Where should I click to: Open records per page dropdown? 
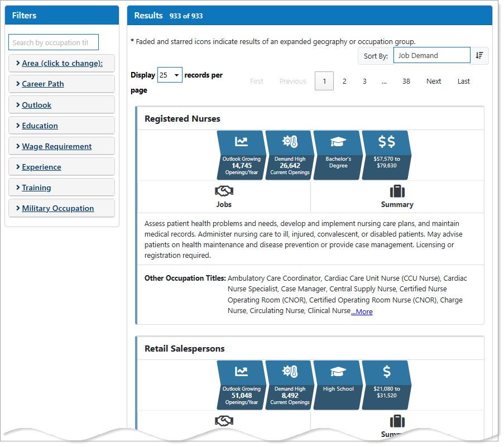(170, 75)
